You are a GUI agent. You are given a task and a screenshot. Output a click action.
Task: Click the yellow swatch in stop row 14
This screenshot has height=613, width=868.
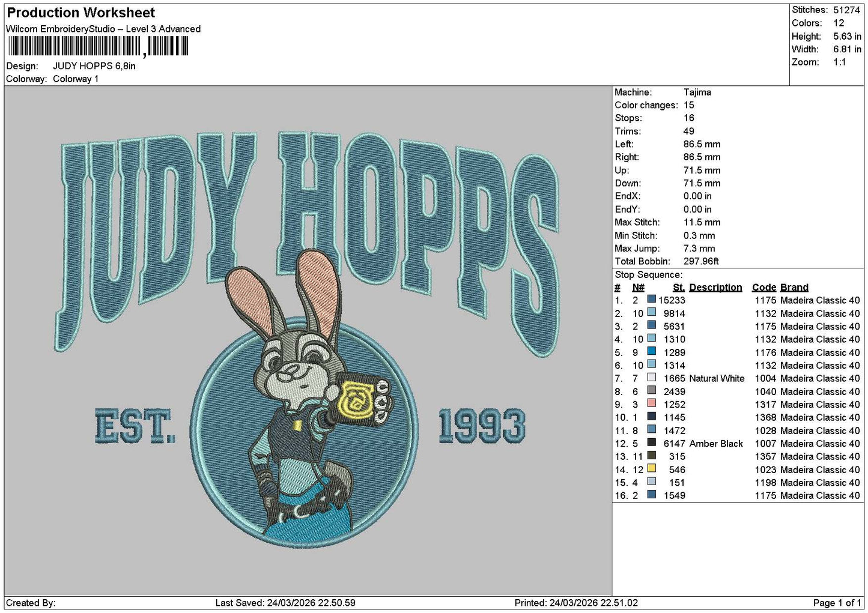pyautogui.click(x=651, y=468)
